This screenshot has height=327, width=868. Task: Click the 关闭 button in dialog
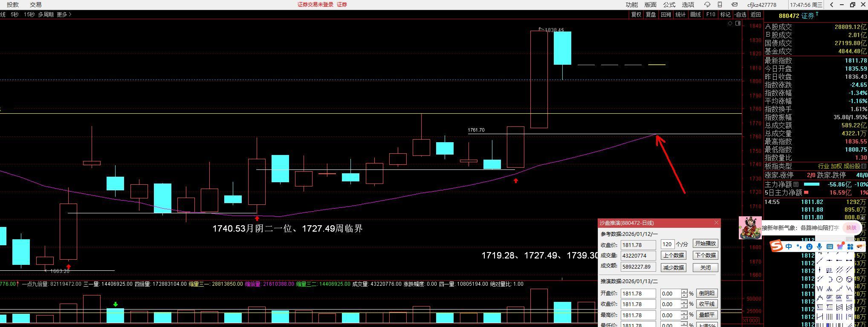pos(706,267)
